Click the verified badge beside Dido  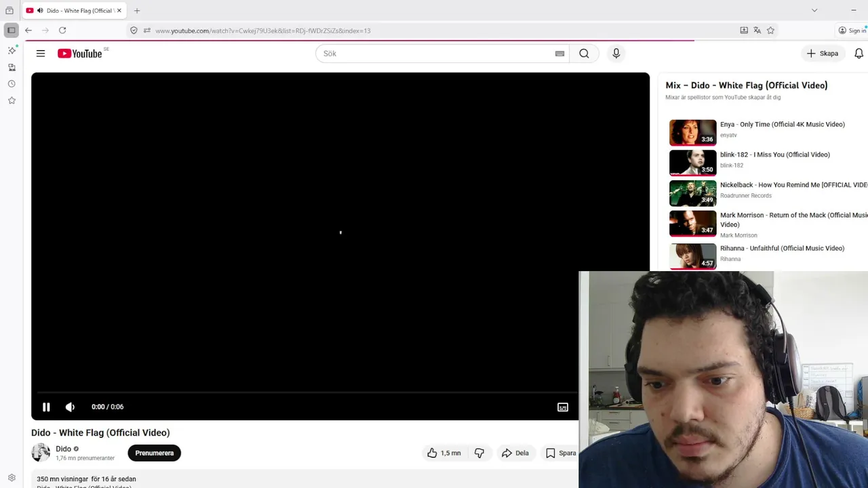76,449
